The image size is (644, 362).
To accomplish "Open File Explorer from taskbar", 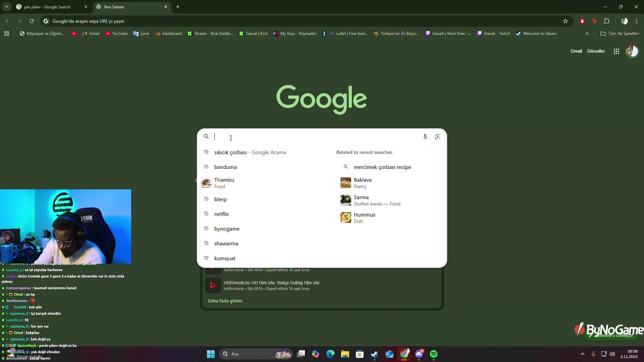I will 345,354.
